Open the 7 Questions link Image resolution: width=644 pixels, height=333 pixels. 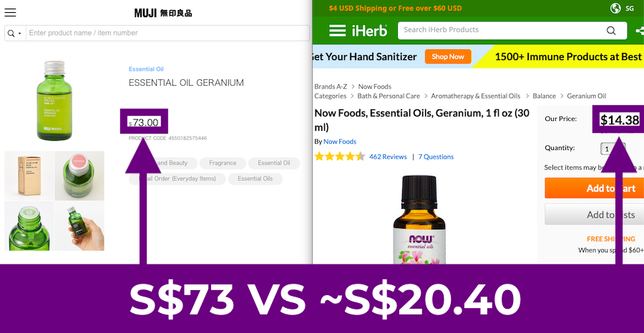436,156
